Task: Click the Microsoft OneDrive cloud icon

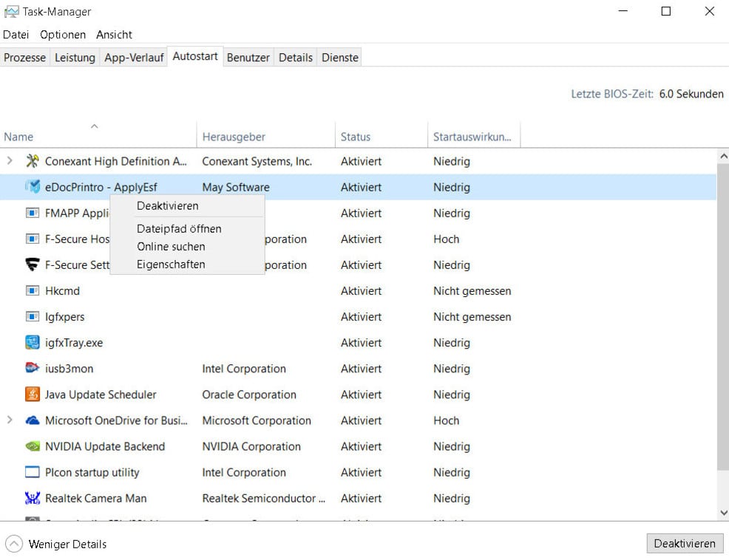Action: click(32, 420)
